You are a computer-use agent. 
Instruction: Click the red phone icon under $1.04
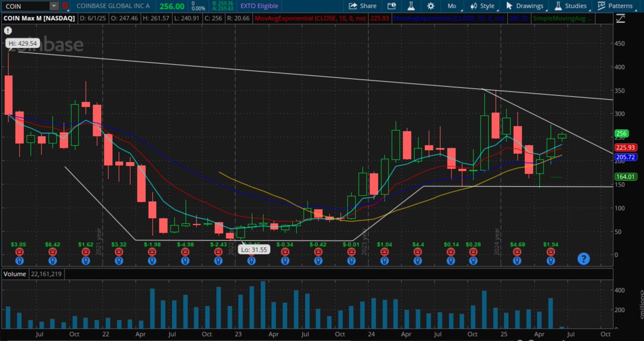384,251
